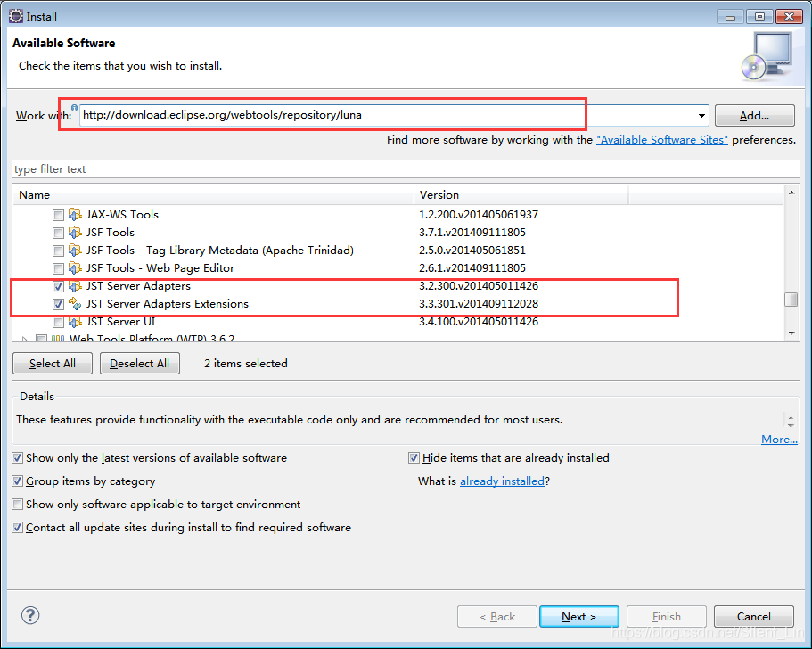The width and height of the screenshot is (812, 649).
Task: Click the JSF Tools Tag Library Metadata icon
Action: click(75, 251)
